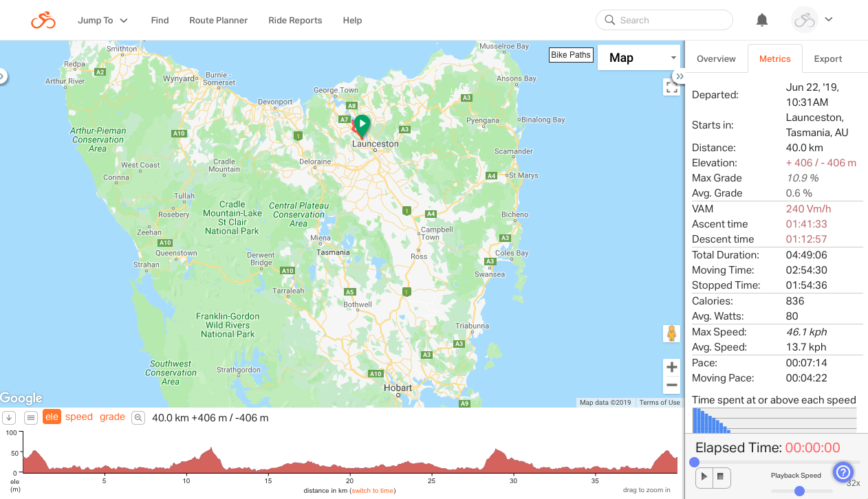Click the Playback Speed slider handle
This screenshot has width=868, height=499.
point(799,491)
